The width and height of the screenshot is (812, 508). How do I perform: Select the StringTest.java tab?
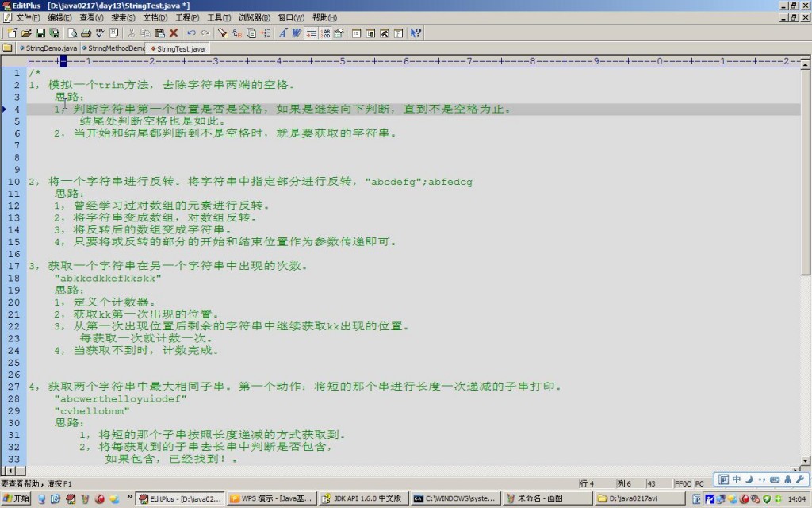tap(178, 48)
